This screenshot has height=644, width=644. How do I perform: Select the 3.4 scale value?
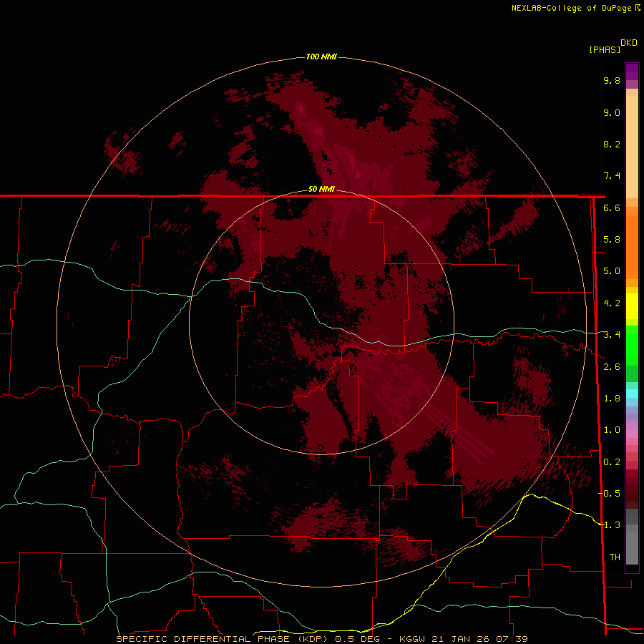612,335
